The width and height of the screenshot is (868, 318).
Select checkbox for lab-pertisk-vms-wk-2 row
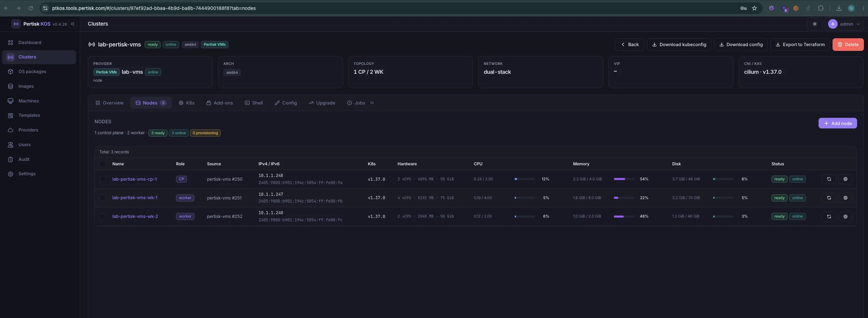103,217
